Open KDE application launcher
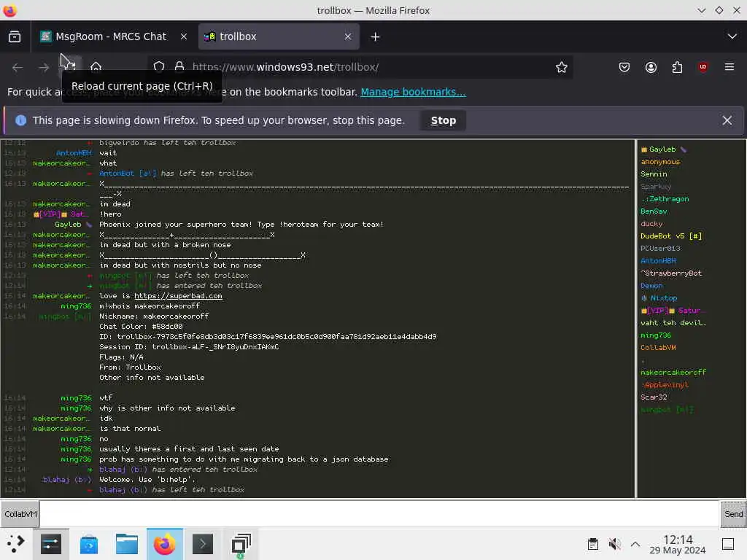The height and width of the screenshot is (560, 747). click(x=16, y=544)
